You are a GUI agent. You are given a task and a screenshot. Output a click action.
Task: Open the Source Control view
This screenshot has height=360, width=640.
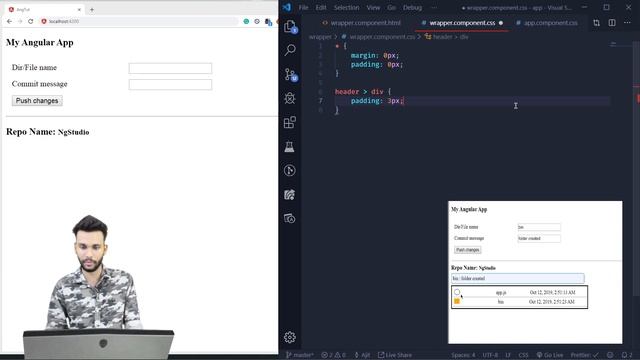coord(290,74)
